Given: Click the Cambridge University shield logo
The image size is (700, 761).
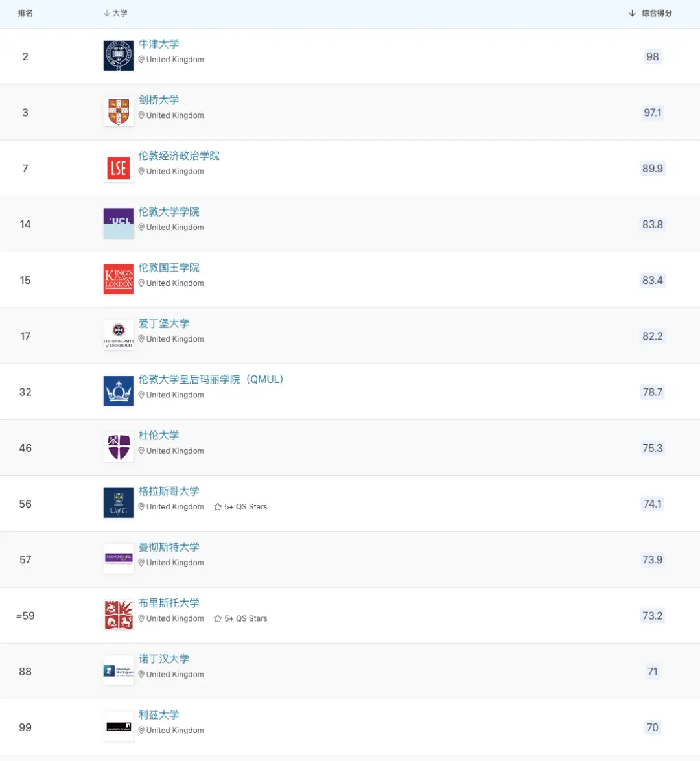Looking at the screenshot, I should click(x=119, y=111).
